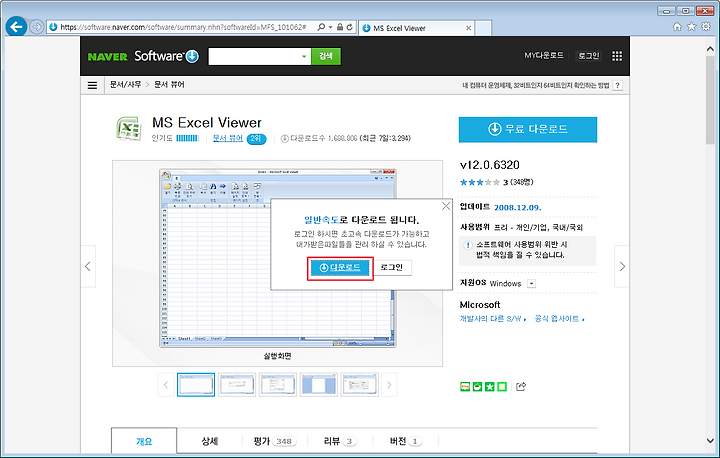This screenshot has height=458, width=720.
Task: Open a new browser tab
Action: [483, 28]
